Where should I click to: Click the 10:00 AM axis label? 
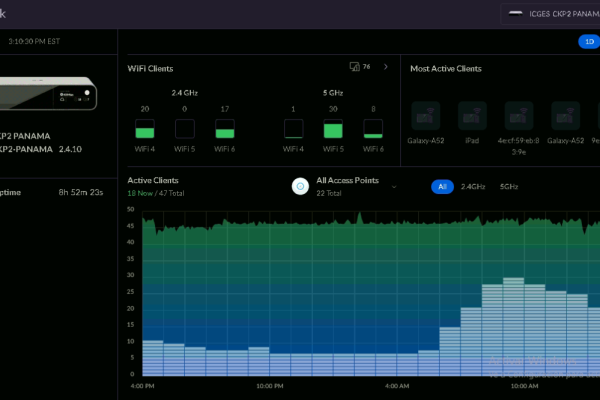[524, 386]
